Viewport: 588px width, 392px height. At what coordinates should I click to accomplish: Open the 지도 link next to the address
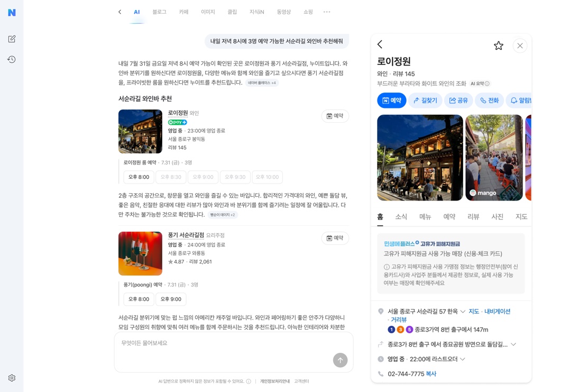click(x=474, y=312)
